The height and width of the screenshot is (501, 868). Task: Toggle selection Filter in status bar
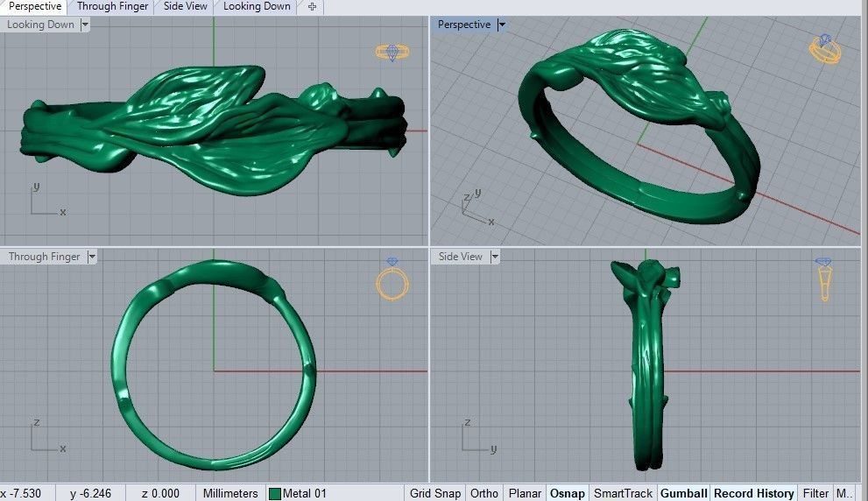point(815,493)
